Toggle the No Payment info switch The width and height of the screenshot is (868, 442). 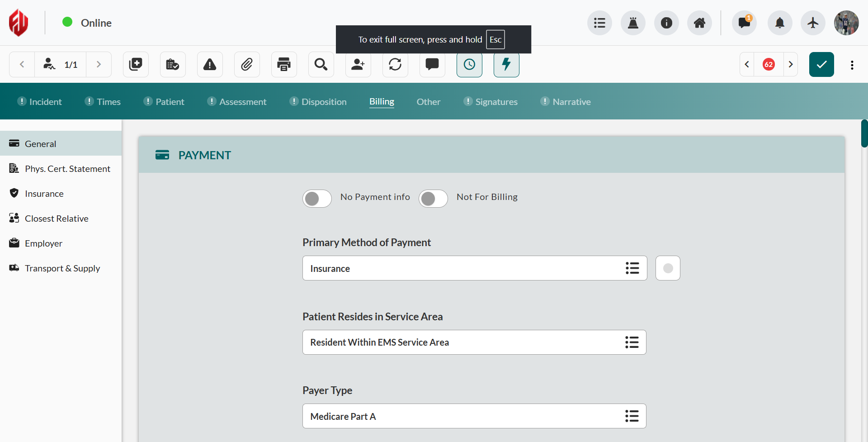(x=317, y=198)
